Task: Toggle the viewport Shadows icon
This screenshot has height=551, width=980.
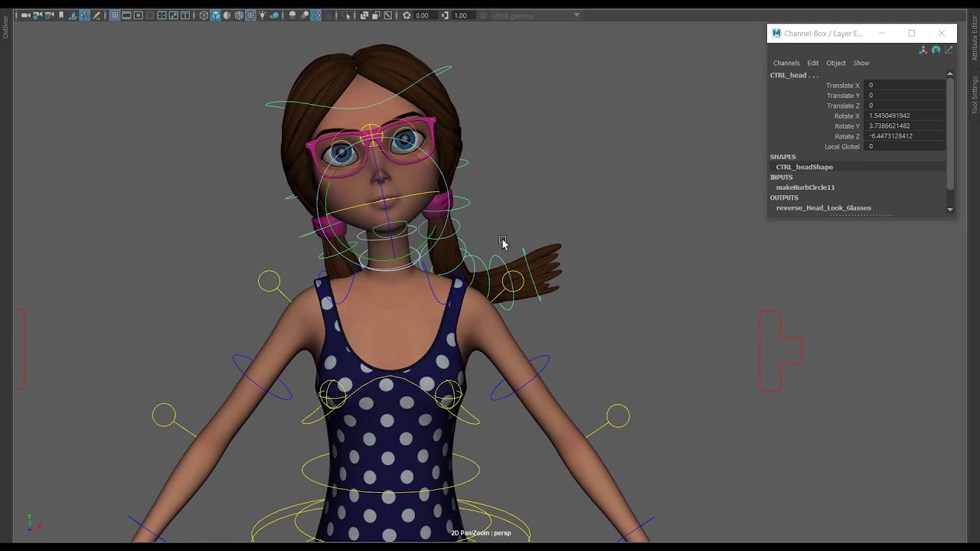Action: [x=274, y=15]
